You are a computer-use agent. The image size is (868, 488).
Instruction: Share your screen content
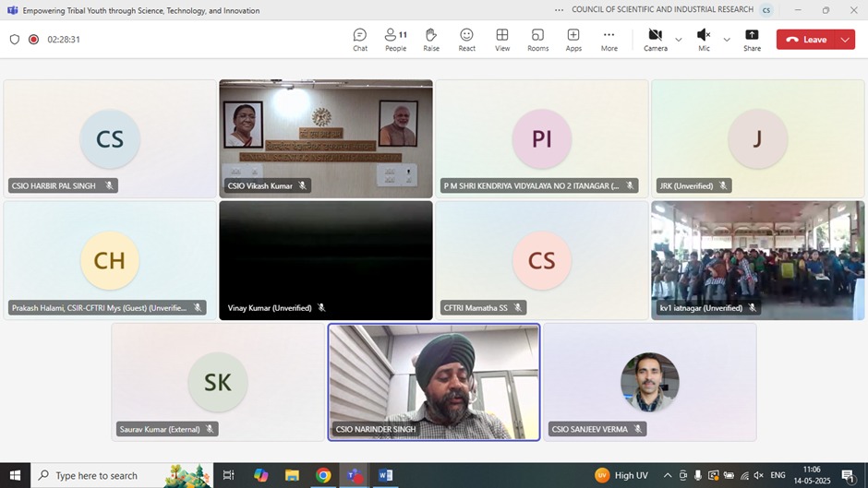[x=752, y=40]
